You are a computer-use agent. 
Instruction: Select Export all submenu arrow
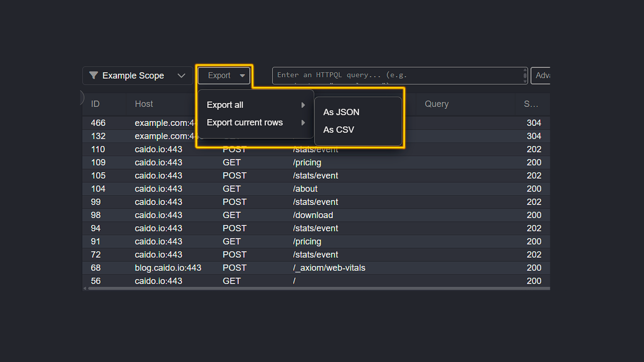304,104
